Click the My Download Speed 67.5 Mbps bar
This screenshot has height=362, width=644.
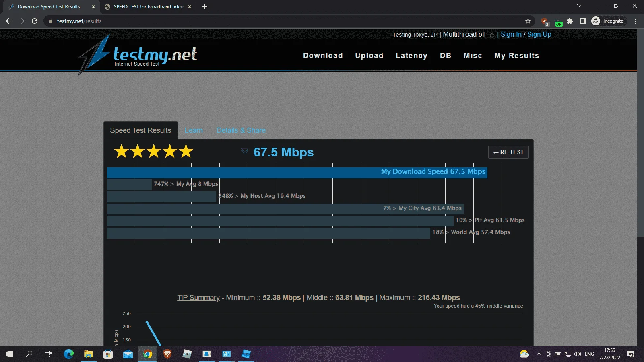(x=297, y=173)
